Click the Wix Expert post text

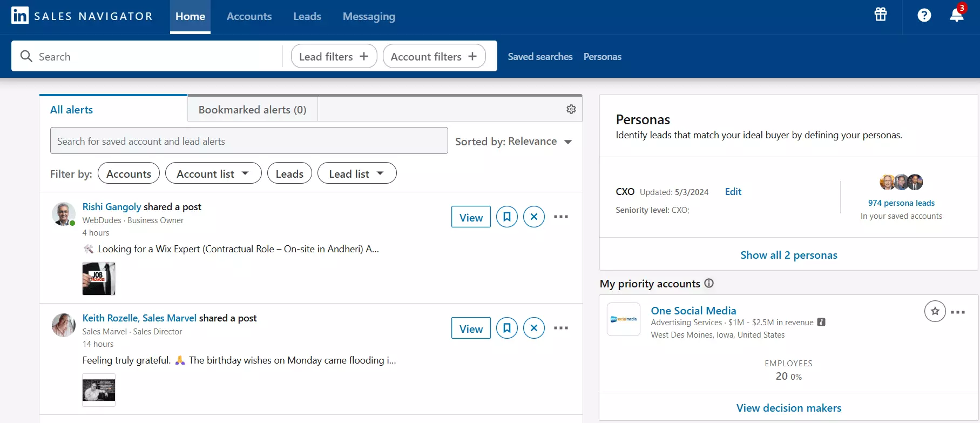pos(231,249)
